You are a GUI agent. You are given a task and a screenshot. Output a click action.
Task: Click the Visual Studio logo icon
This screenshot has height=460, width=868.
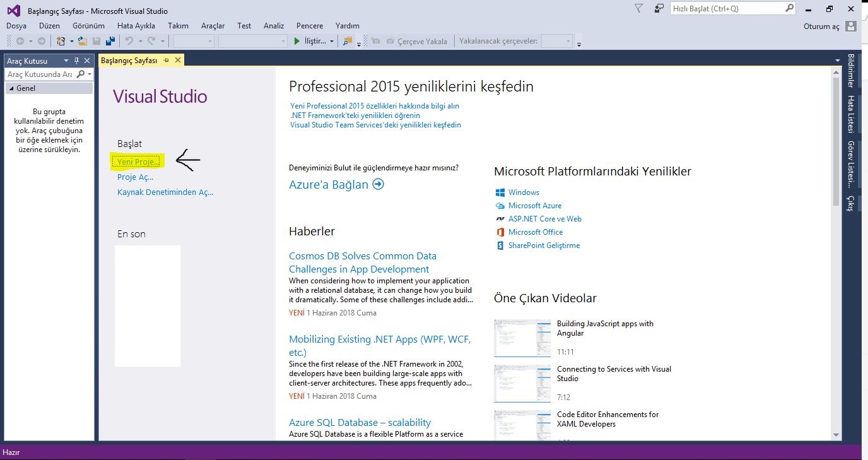point(13,11)
